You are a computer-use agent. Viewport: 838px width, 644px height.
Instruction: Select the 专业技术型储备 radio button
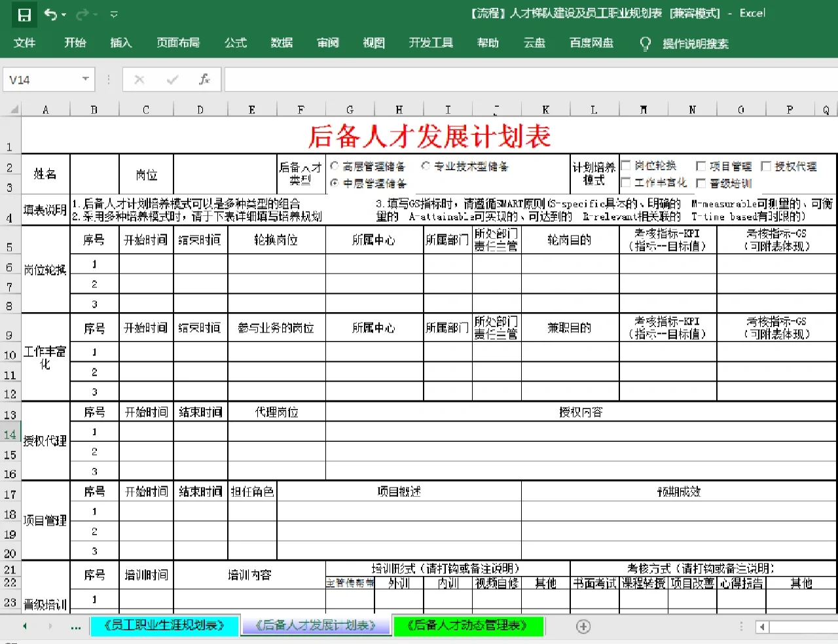[426, 166]
